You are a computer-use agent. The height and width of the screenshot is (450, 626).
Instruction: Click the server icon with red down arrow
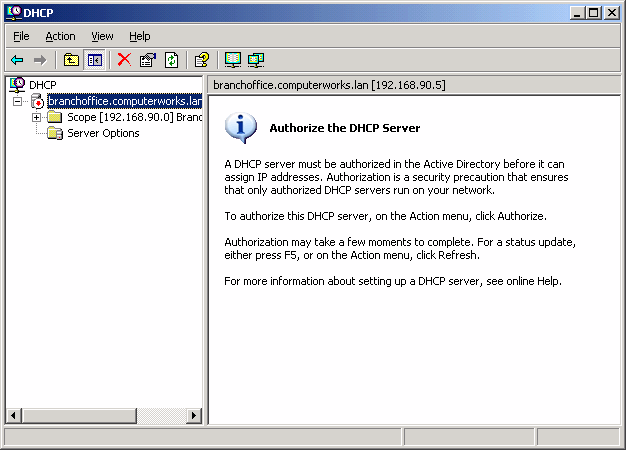[x=37, y=101]
